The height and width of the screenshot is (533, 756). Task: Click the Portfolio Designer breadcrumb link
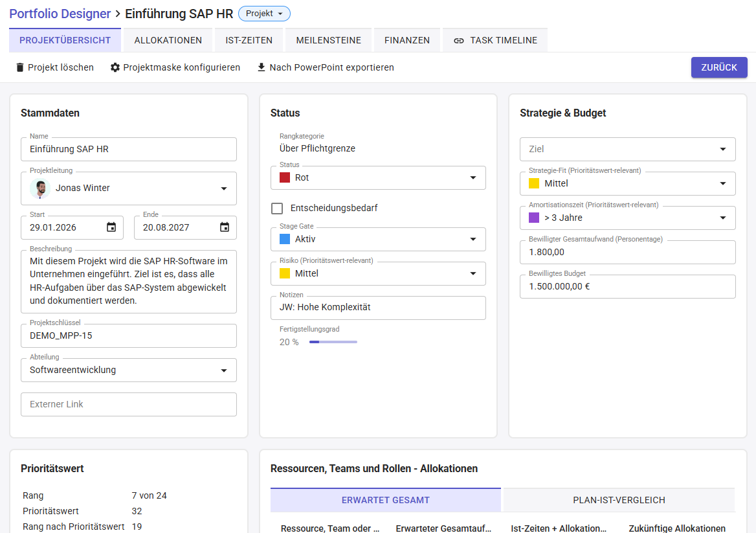pyautogui.click(x=60, y=14)
